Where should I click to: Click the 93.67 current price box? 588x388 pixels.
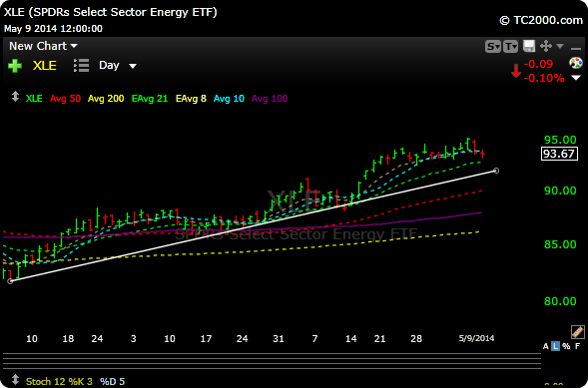[x=559, y=154]
